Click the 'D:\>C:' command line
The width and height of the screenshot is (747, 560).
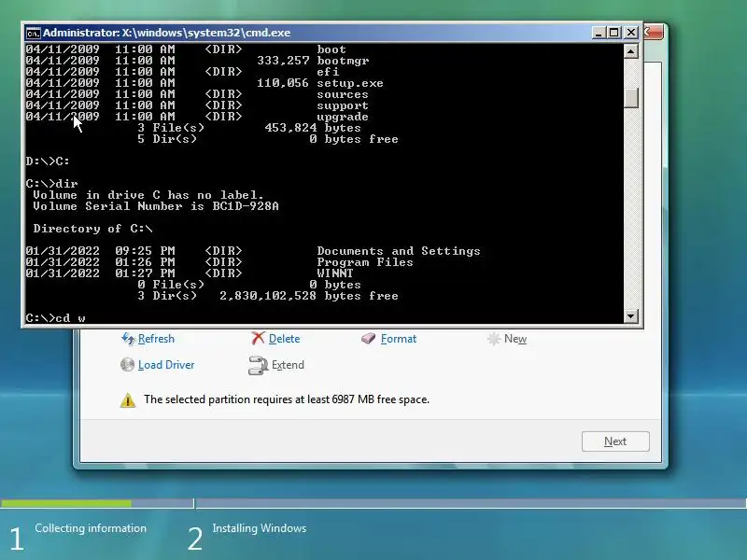point(48,161)
